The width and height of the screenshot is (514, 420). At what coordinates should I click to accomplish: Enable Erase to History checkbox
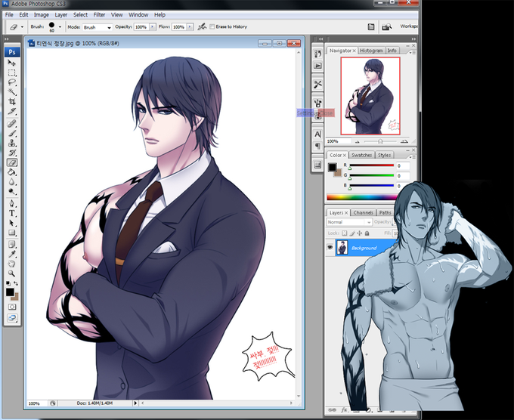point(212,26)
